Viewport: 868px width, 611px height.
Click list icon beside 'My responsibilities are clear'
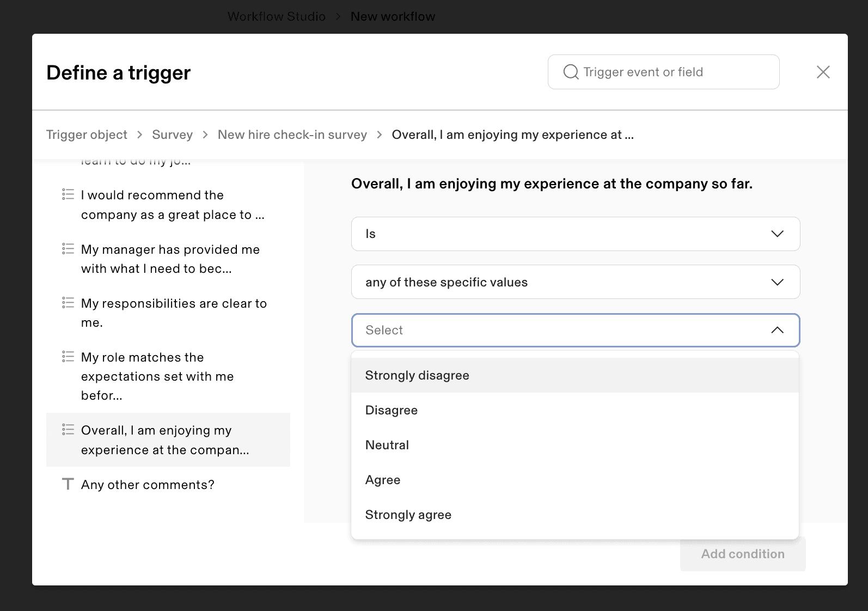[x=68, y=302]
